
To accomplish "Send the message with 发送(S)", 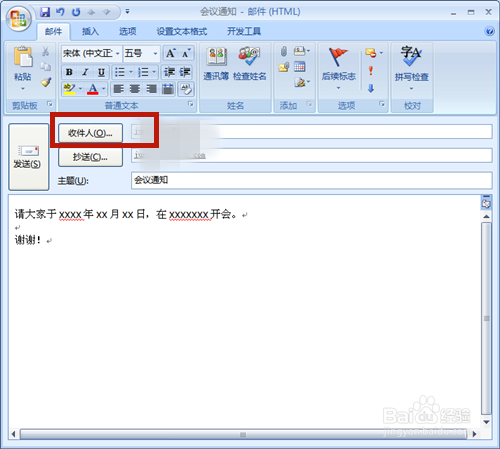I will pyautogui.click(x=29, y=157).
